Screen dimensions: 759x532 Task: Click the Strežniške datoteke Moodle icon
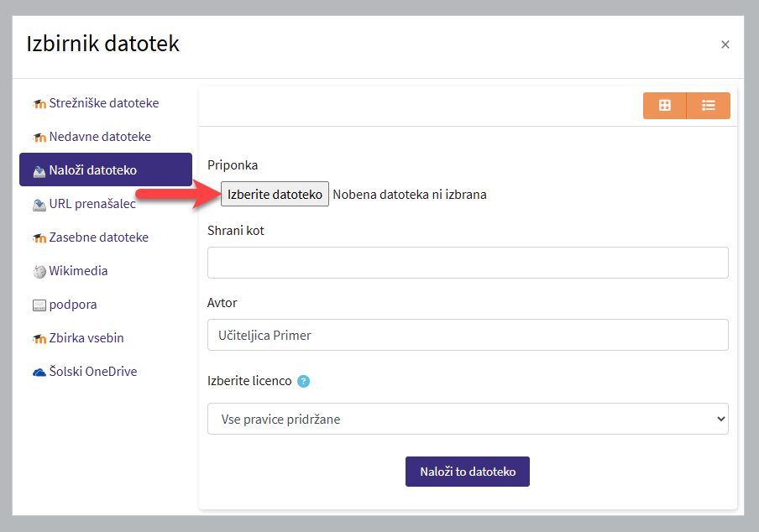tap(39, 104)
